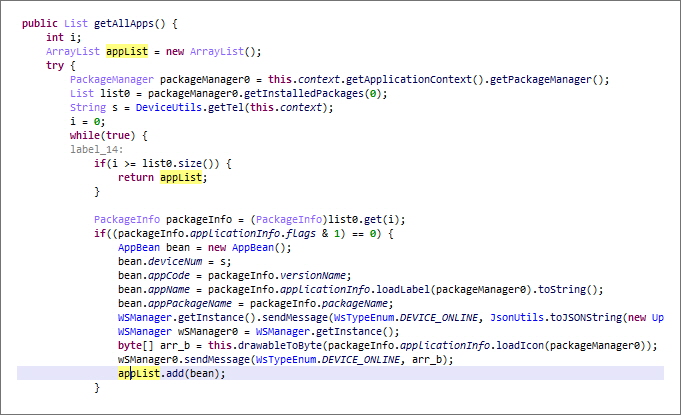The image size is (681, 415).
Task: Click the 'i = 0;' assignment line
Action: tap(88, 122)
